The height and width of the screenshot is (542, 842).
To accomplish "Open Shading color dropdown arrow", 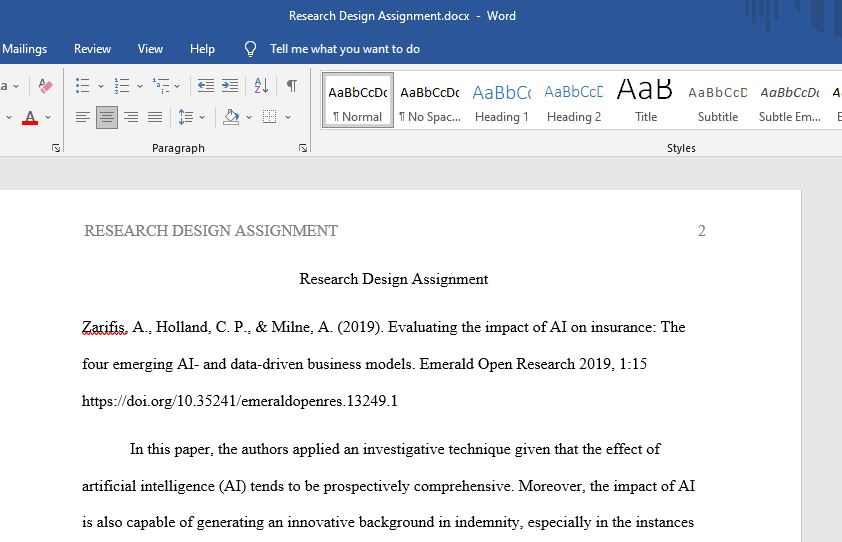I will pos(249,117).
